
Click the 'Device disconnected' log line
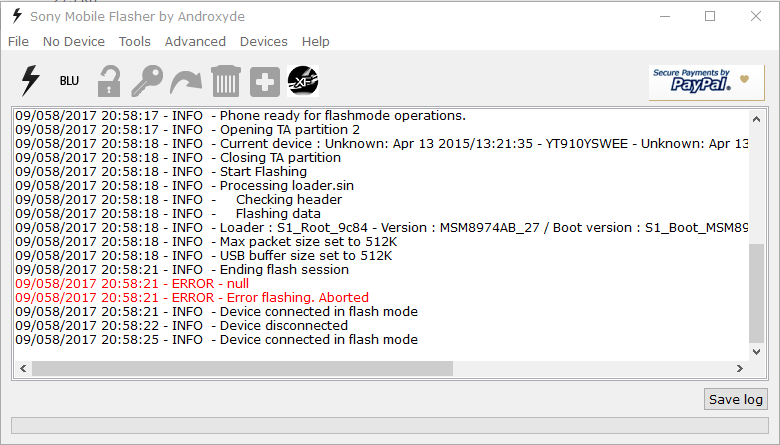pyautogui.click(x=181, y=325)
